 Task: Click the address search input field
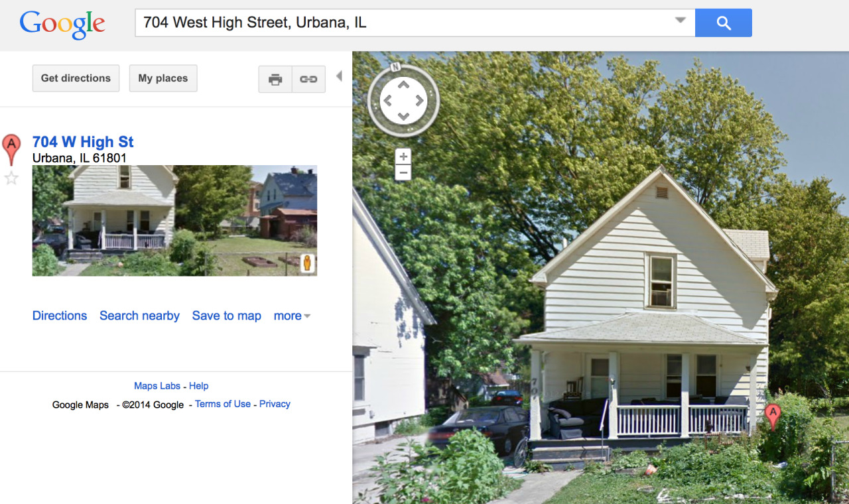(405, 23)
